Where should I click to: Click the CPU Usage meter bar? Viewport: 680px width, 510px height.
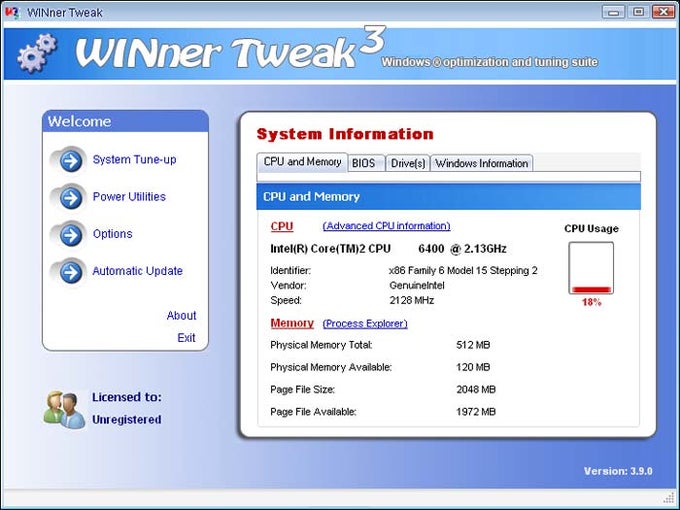(591, 268)
